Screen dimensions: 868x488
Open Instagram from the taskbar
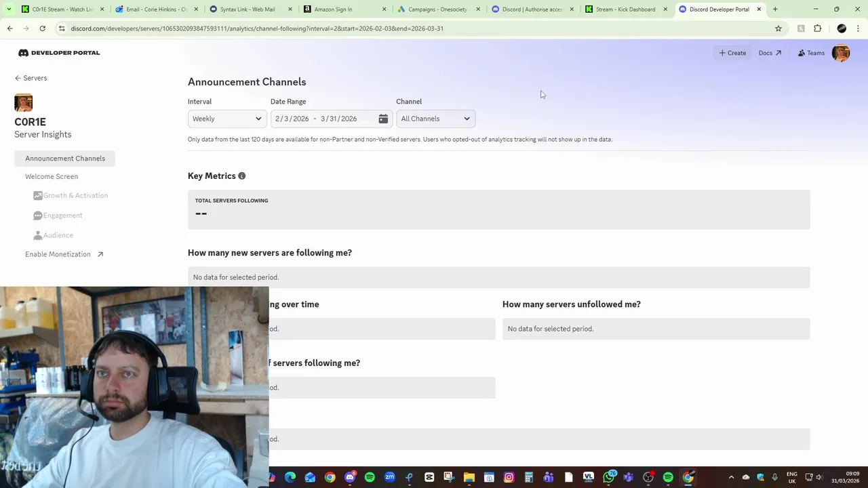coord(509,477)
